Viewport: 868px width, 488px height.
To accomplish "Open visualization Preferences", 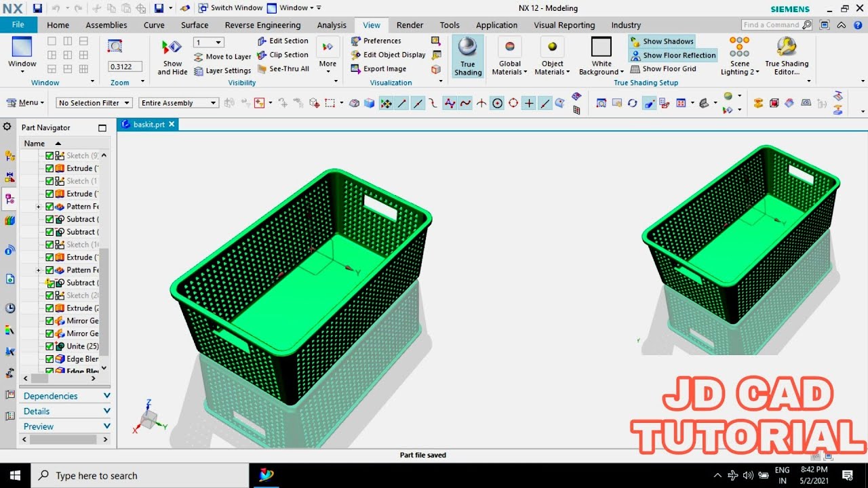I will [x=376, y=41].
